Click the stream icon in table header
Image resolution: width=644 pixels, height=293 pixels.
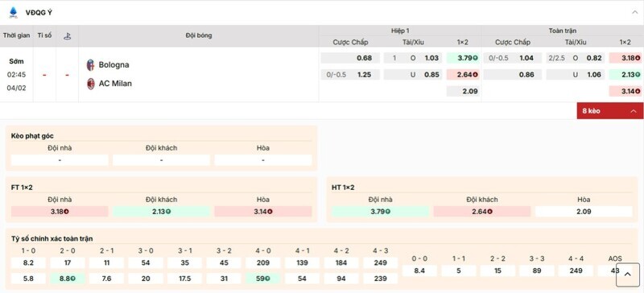[x=67, y=35]
